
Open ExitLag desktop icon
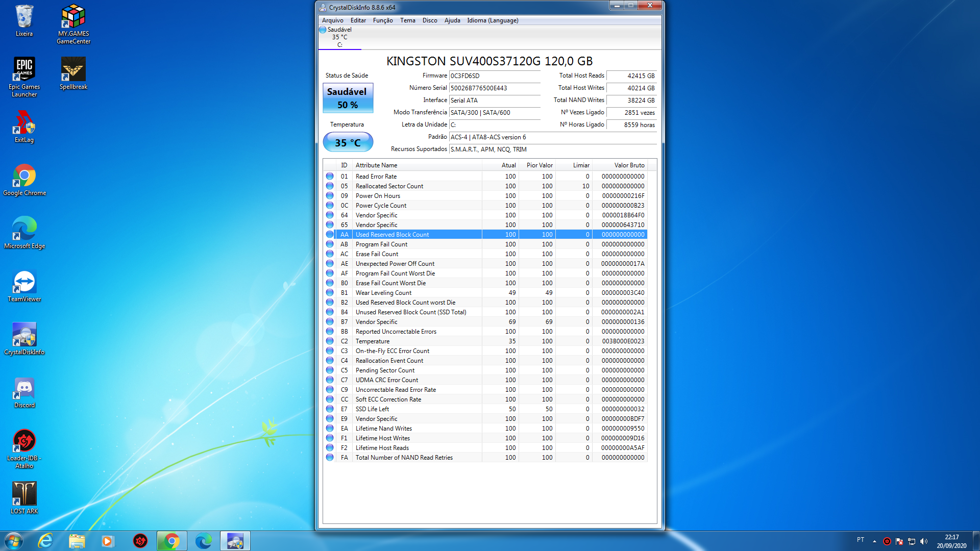(x=24, y=127)
